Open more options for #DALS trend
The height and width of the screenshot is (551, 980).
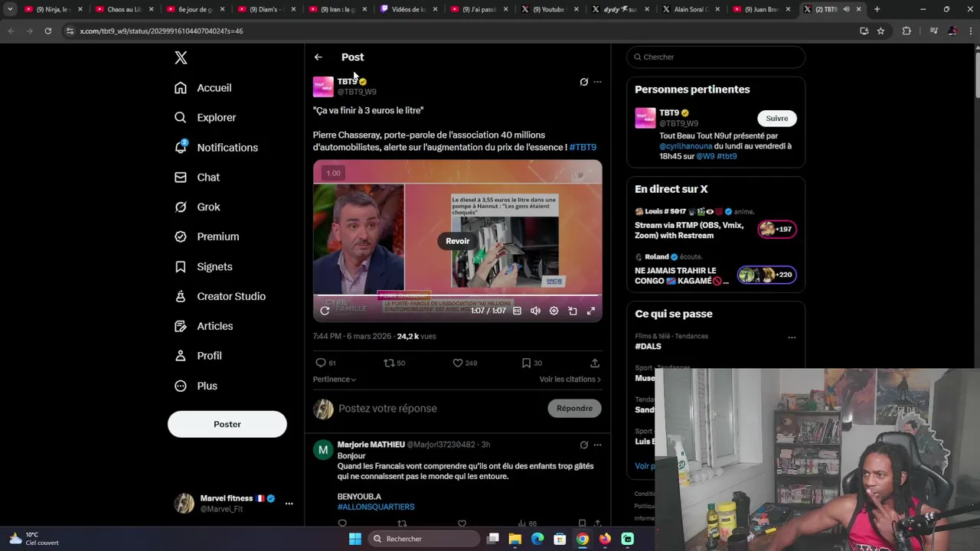pyautogui.click(x=792, y=337)
